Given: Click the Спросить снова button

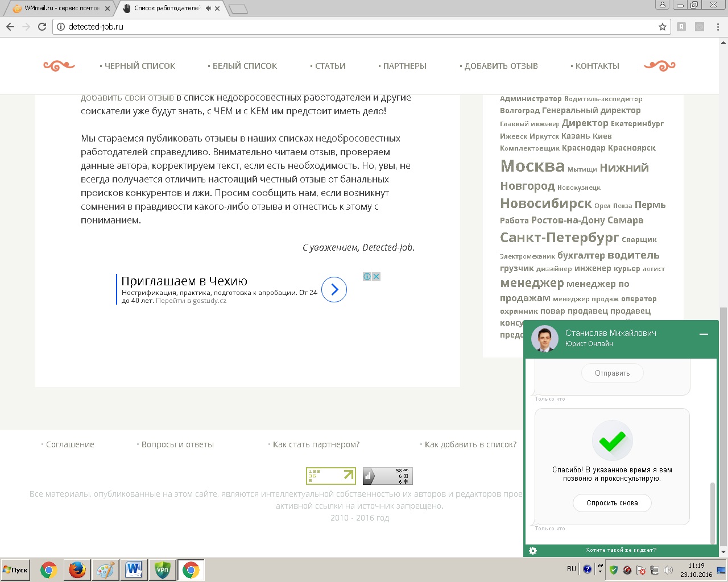Looking at the screenshot, I should pyautogui.click(x=612, y=503).
